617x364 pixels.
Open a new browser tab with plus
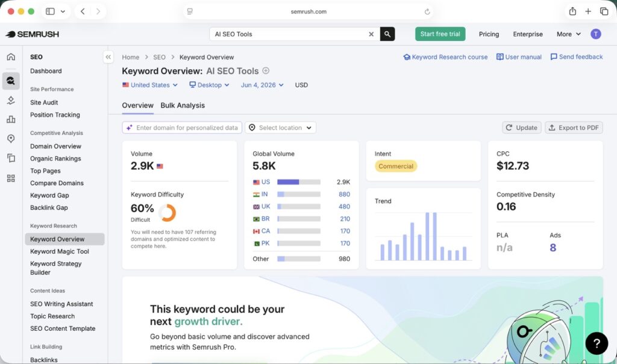click(588, 11)
